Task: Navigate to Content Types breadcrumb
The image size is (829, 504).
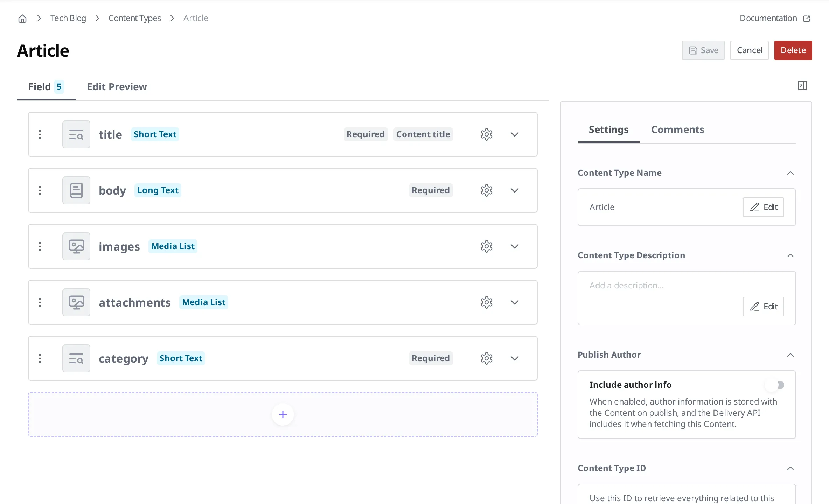Action: coord(135,18)
